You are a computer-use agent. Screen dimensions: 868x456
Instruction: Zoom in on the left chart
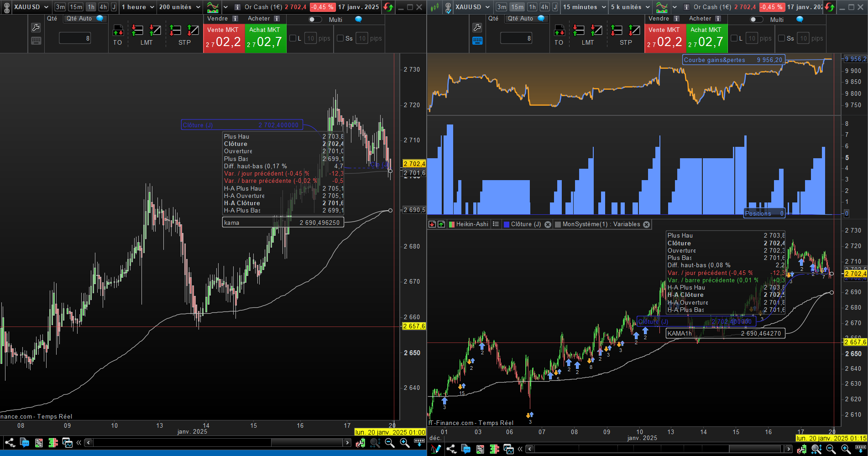pos(405,442)
